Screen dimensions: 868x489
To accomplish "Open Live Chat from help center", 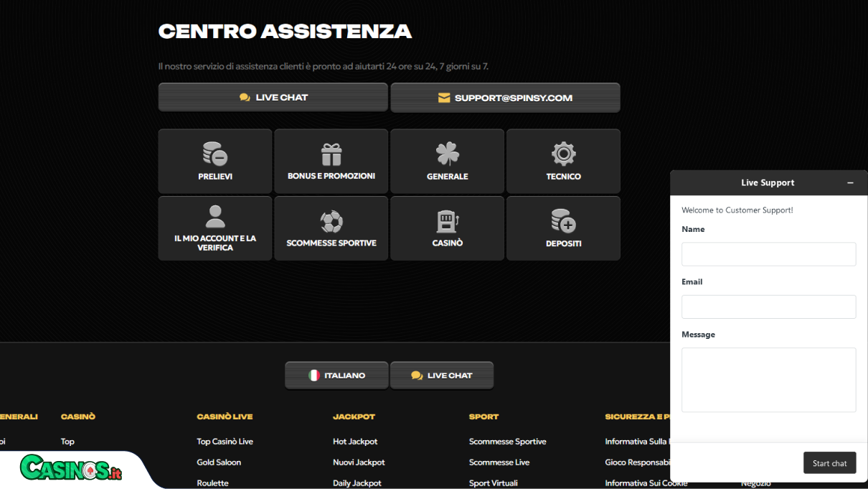I will click(x=273, y=97).
